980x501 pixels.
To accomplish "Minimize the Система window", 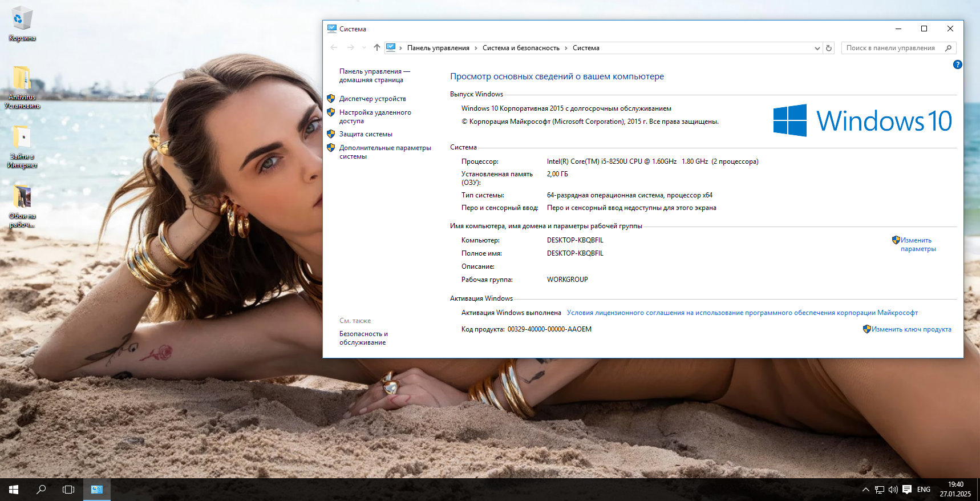I will point(898,29).
